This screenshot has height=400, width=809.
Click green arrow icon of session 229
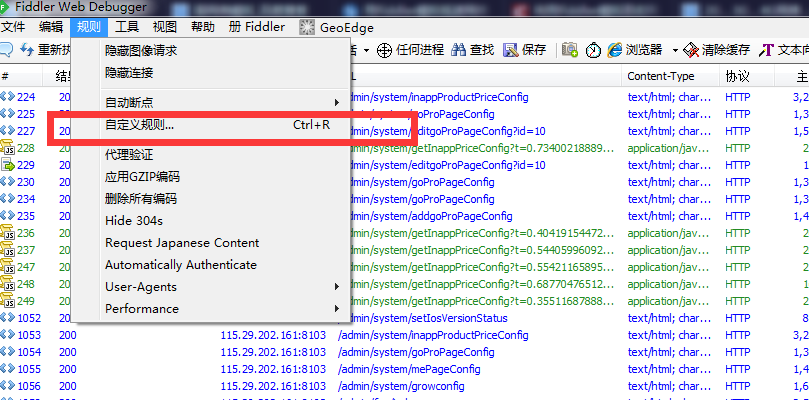(8, 165)
